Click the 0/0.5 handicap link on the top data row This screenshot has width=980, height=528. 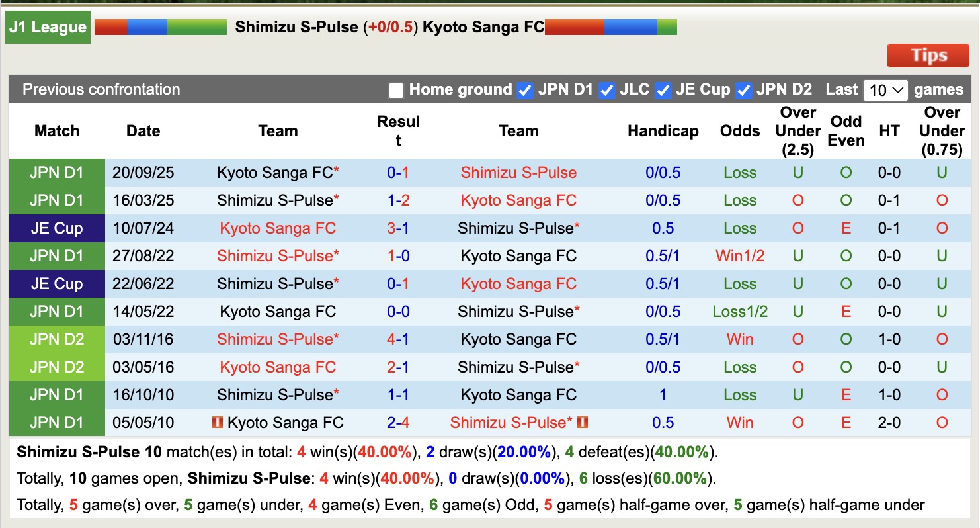(x=663, y=173)
